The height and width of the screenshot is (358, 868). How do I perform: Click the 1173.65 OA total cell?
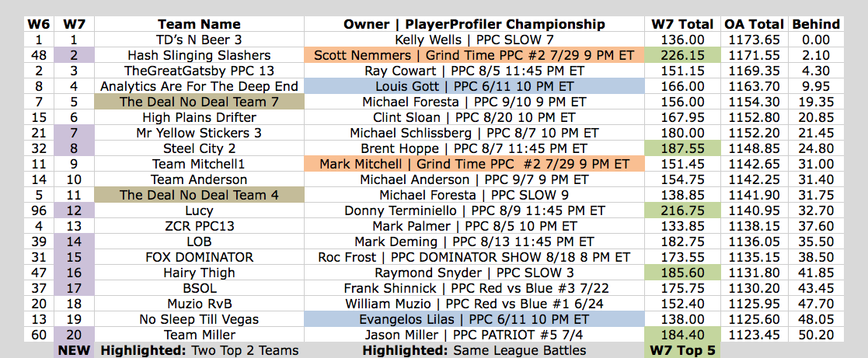pos(755,40)
